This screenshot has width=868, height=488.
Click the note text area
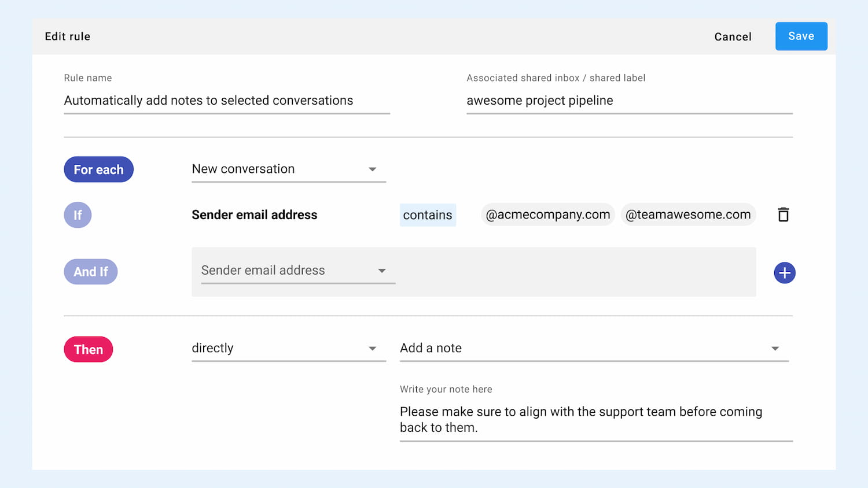tap(595, 420)
